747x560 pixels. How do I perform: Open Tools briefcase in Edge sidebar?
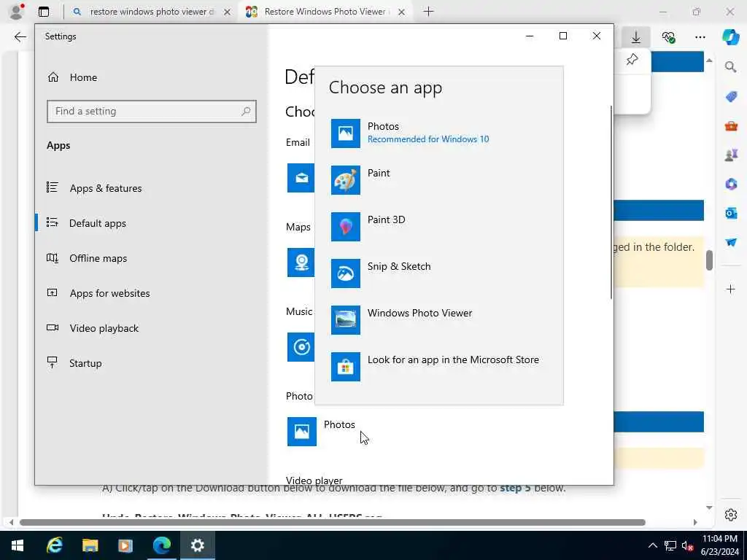pyautogui.click(x=731, y=125)
